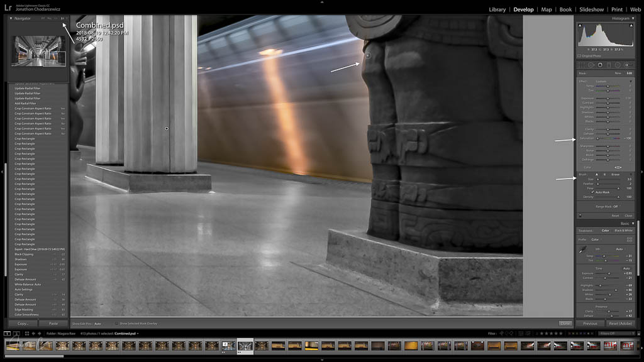Enable Show Selected Mask Overlay checkbox
Viewport: 644px width, 362px height.
pos(117,323)
